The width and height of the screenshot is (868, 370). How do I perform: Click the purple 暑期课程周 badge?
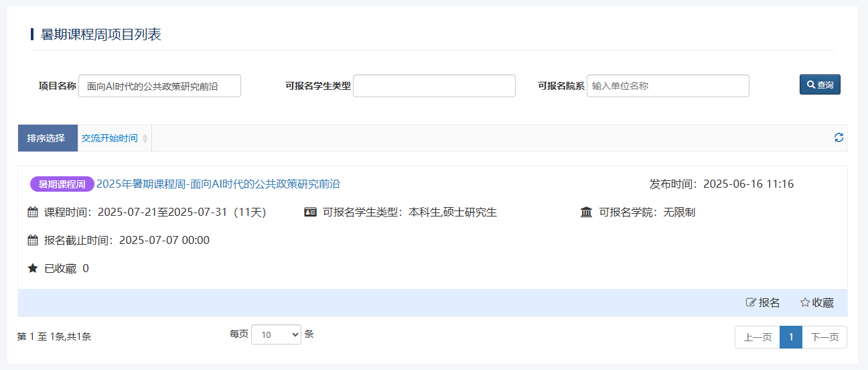(62, 184)
